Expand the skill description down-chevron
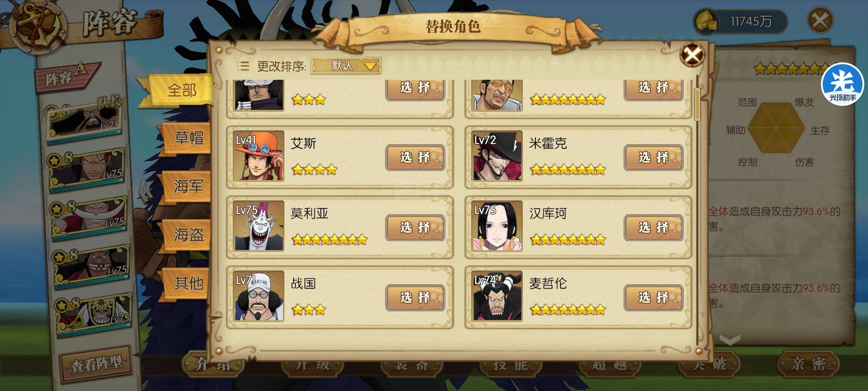Viewport: 868px width, 391px height. (730, 339)
